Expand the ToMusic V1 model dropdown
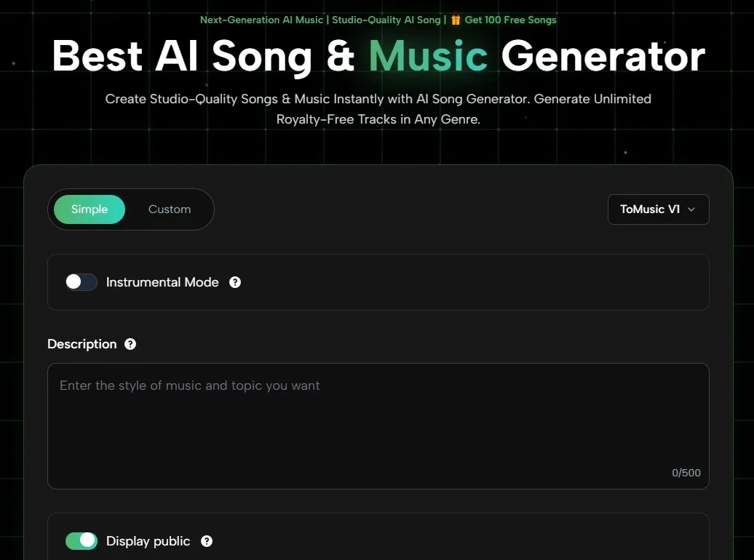Image resolution: width=754 pixels, height=560 pixels. pyautogui.click(x=657, y=209)
